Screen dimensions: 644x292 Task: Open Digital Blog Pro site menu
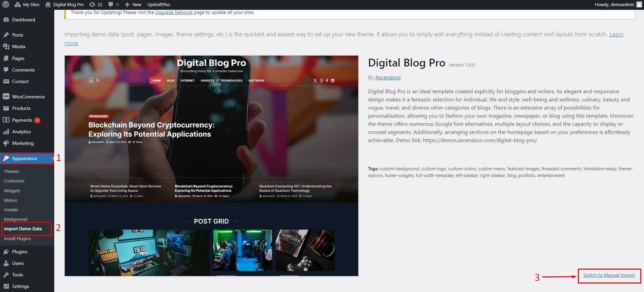(64, 4)
